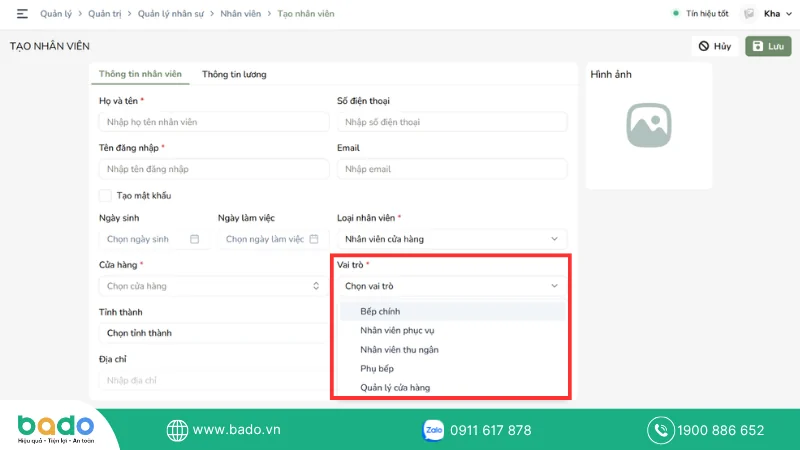Click the www.bado.vn website text
The width and height of the screenshot is (800, 450).
point(236,430)
